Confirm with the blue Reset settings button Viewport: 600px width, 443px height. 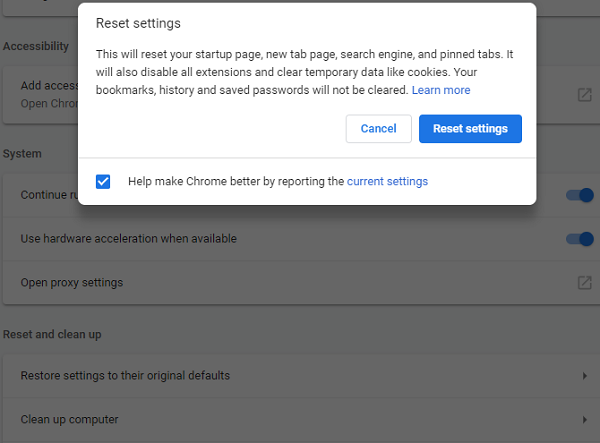tap(470, 129)
